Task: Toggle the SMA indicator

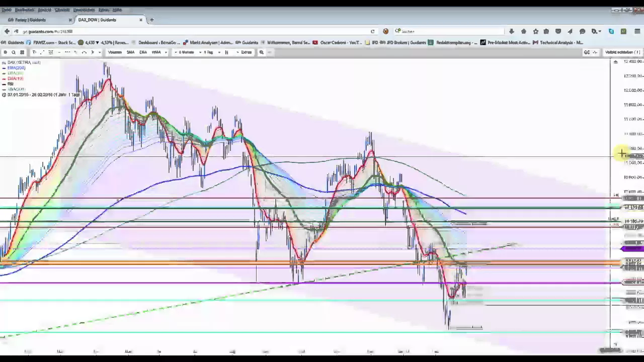Action: click(x=130, y=52)
